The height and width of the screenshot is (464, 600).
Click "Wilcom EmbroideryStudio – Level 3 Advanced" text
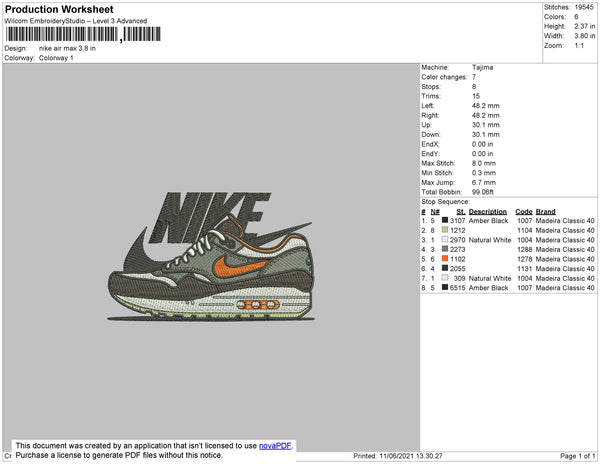click(x=76, y=21)
